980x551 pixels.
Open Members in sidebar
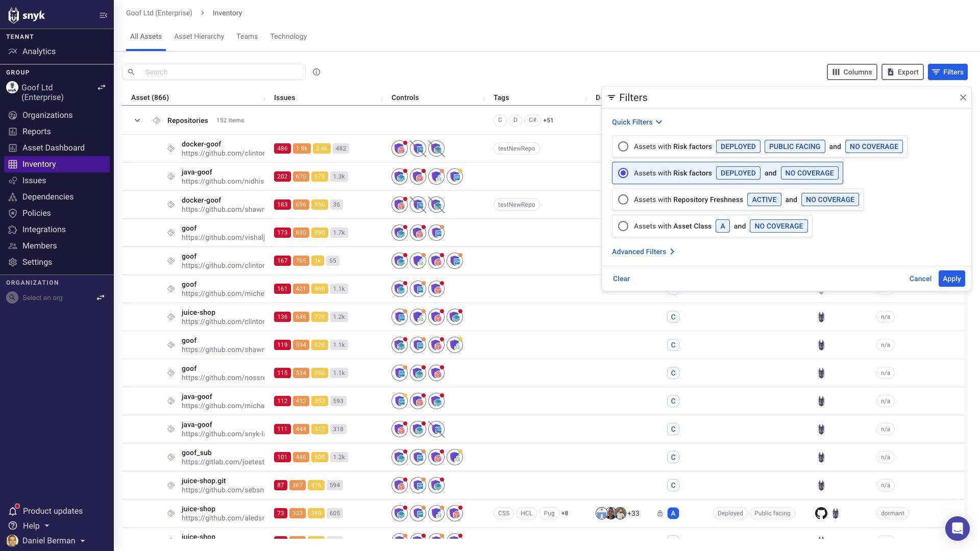(57, 246)
